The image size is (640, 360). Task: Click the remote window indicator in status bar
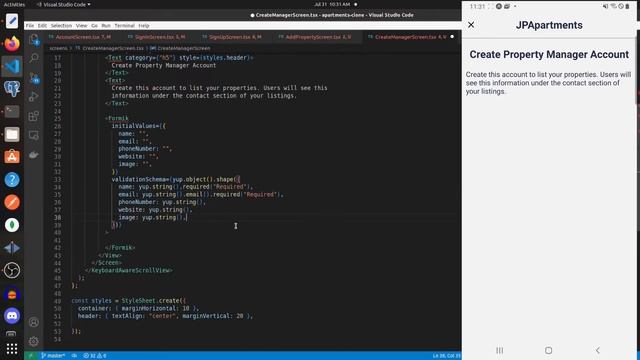(30, 356)
